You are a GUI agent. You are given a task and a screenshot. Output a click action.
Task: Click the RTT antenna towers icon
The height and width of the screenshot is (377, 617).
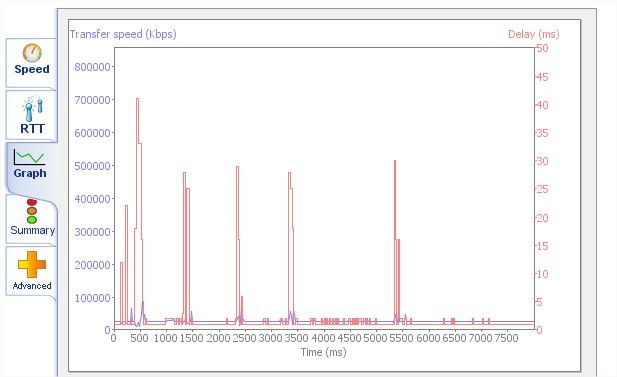point(32,109)
